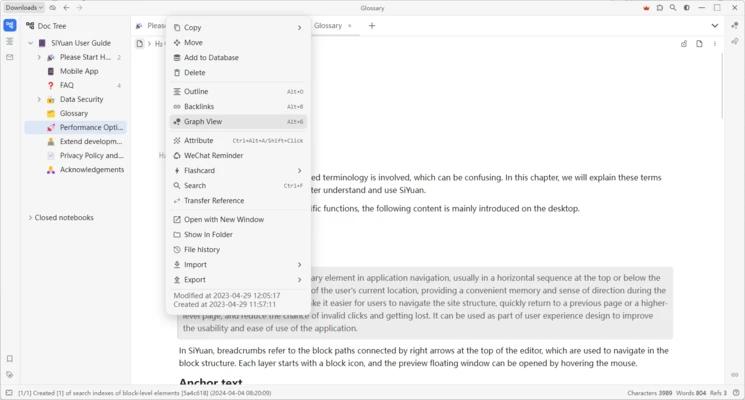Image resolution: width=745 pixels, height=400 pixels.
Task: Select Performance Opti... document in tree
Action: tap(76, 127)
